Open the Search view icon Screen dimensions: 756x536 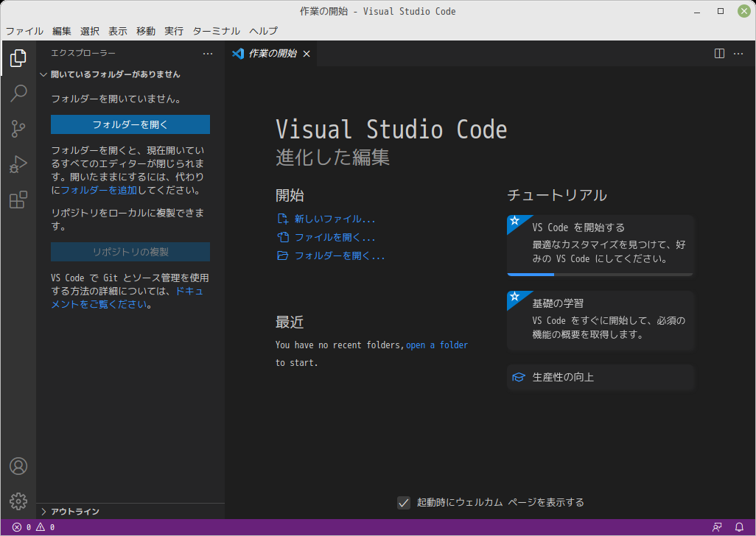tap(18, 93)
